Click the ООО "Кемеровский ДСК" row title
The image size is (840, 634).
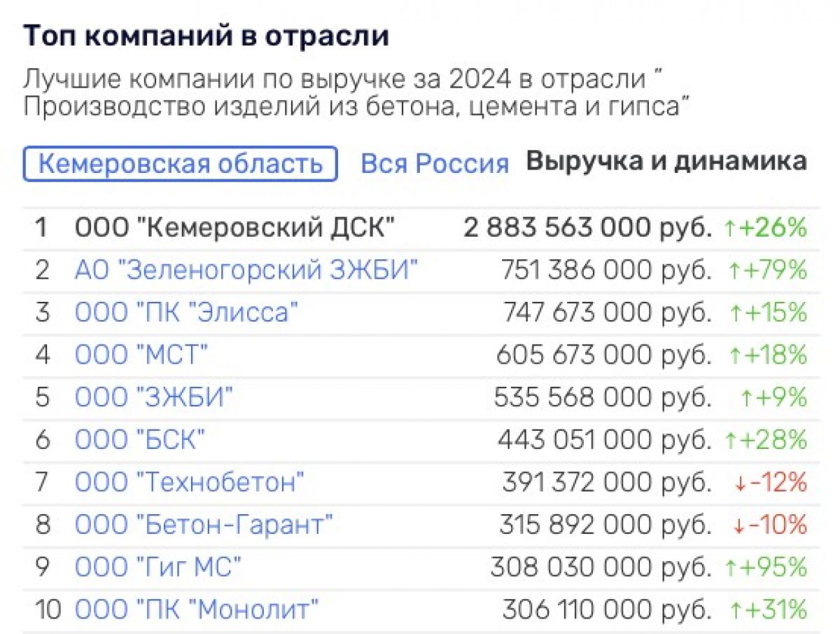pyautogui.click(x=235, y=228)
